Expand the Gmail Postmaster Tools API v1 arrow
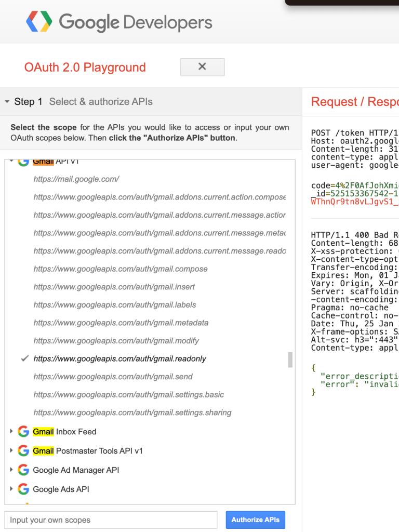Viewport: 399px width, 532px height. pyautogui.click(x=11, y=450)
